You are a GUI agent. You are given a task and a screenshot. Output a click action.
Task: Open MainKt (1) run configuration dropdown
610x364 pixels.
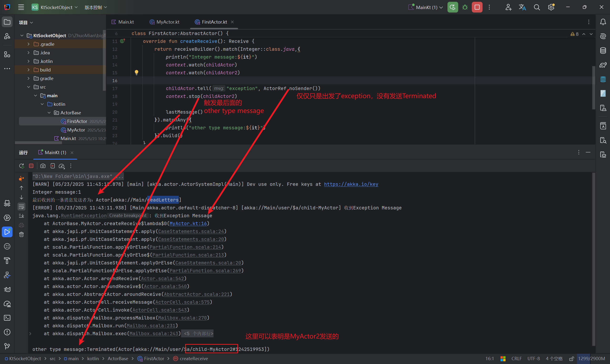(x=426, y=7)
